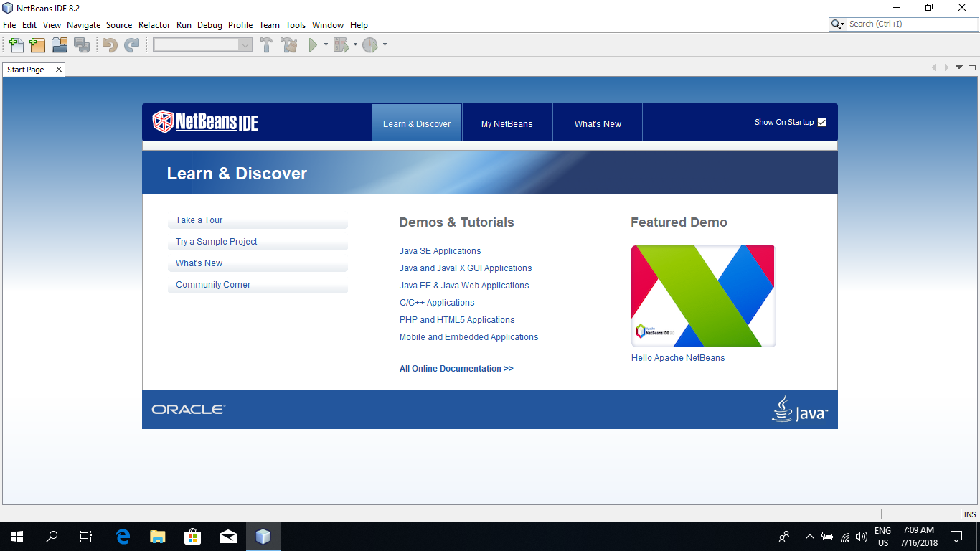Open Java SE Applications tutorials
This screenshot has width=980, height=551.
pyautogui.click(x=440, y=251)
